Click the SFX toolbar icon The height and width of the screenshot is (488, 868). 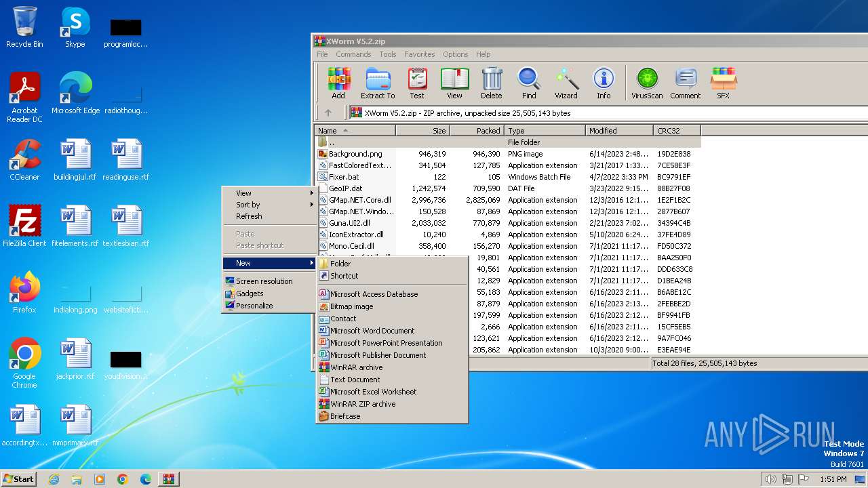(724, 83)
